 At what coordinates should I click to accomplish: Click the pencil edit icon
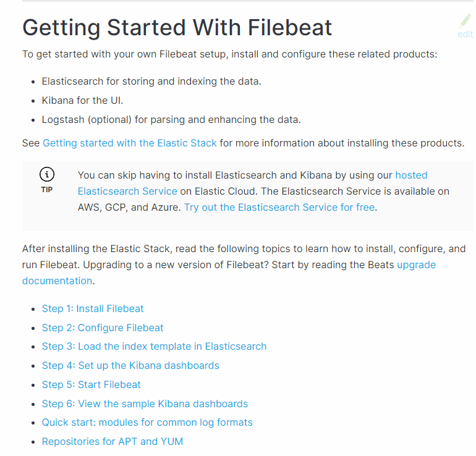point(465,21)
